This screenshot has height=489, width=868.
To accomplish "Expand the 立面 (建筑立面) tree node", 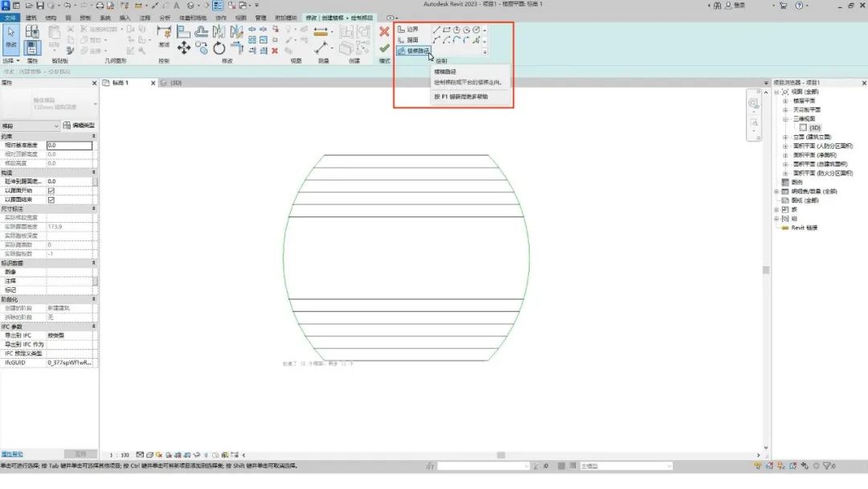I will coord(785,137).
